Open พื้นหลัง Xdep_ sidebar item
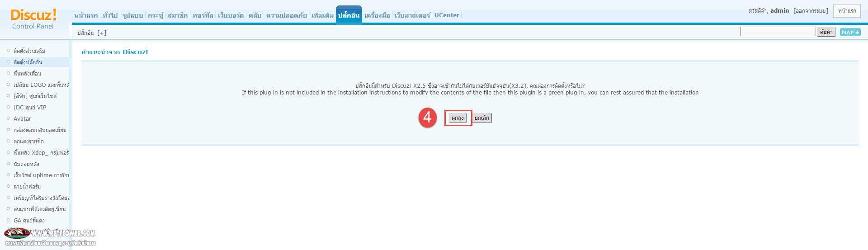868x250 pixels. 41,152
